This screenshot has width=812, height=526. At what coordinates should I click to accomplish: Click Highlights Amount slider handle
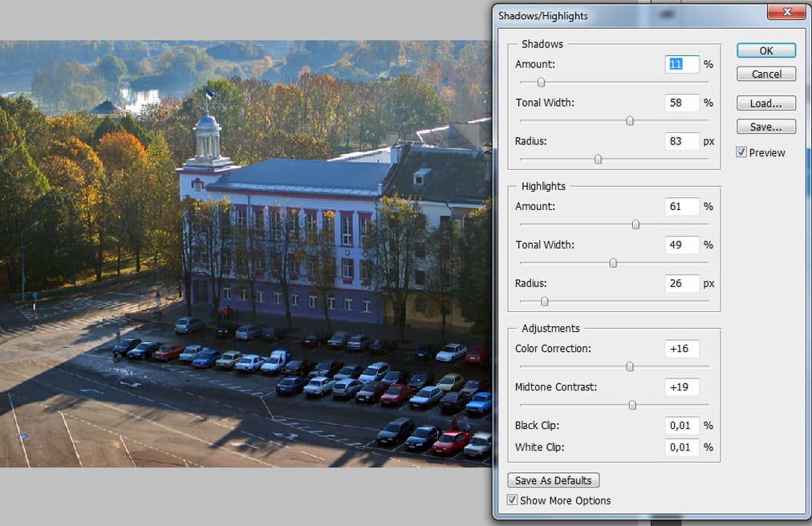pyautogui.click(x=635, y=225)
